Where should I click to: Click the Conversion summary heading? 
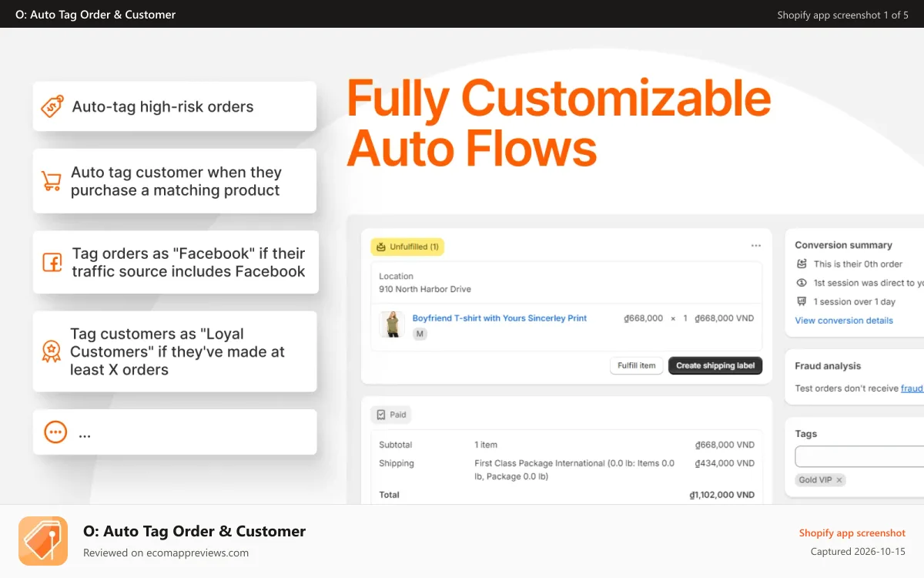843,245
